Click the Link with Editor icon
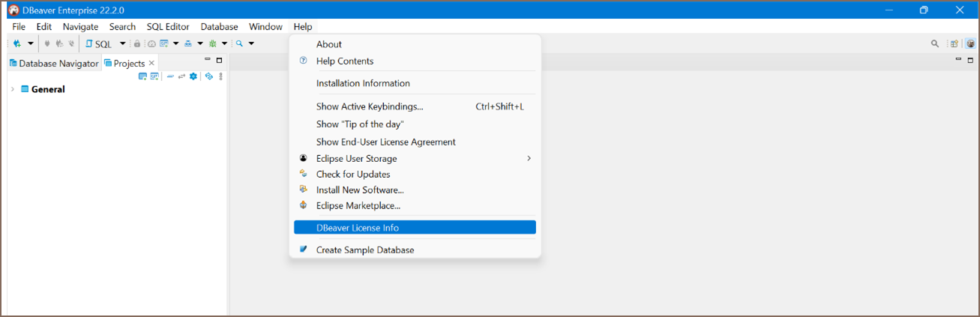This screenshot has height=317, width=980. (181, 76)
